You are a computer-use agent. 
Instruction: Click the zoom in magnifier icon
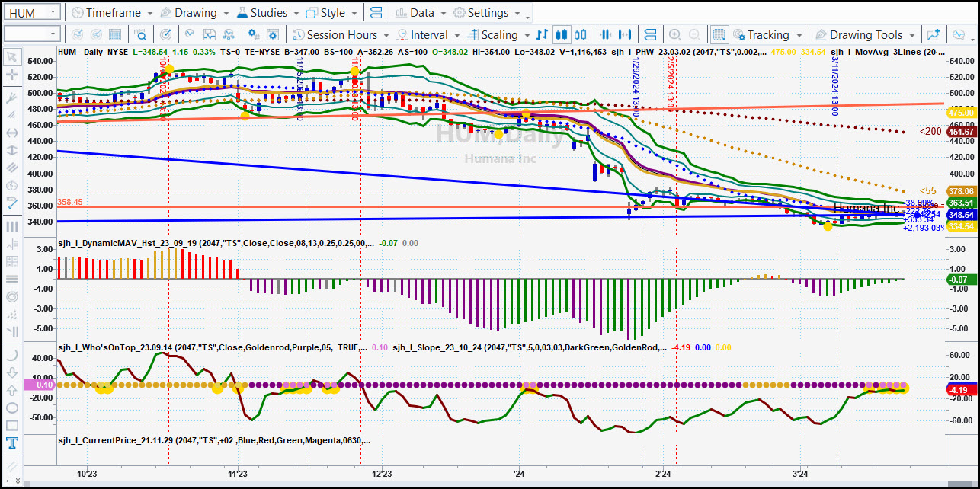pyautogui.click(x=674, y=35)
